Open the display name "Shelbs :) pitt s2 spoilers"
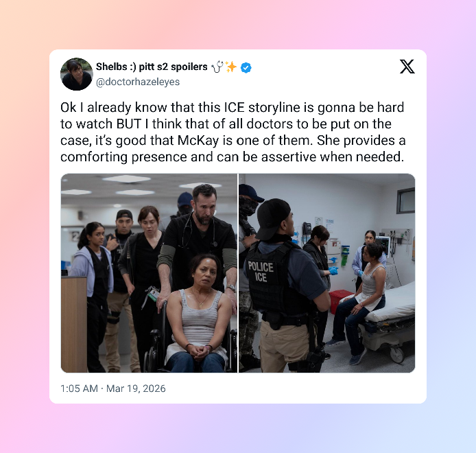 [152, 67]
